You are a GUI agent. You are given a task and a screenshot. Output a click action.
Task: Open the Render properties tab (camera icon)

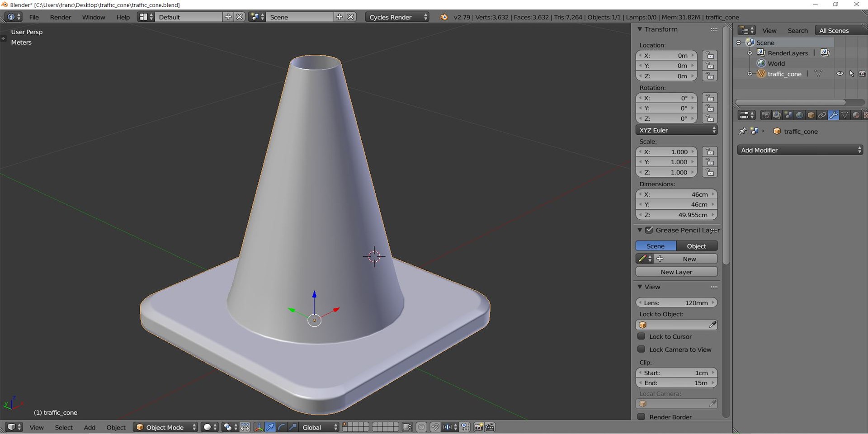click(x=765, y=115)
